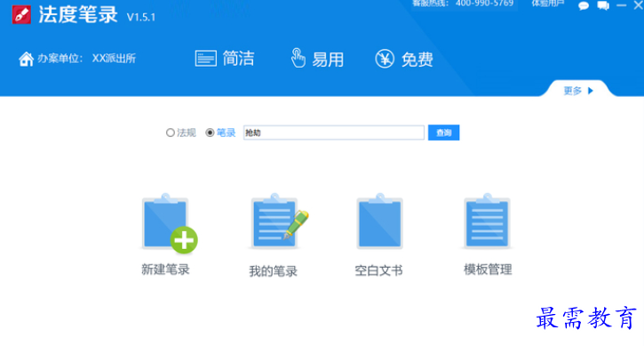The width and height of the screenshot is (644, 346).
Task: Close the 法度笔录 window
Action: (639, 5)
